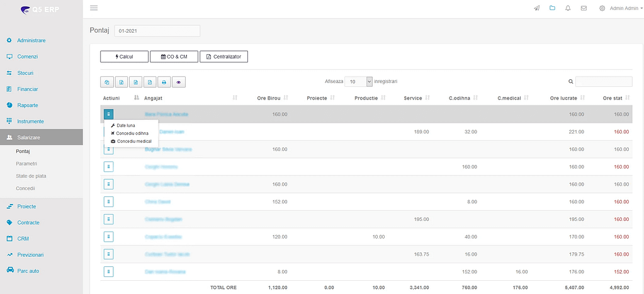Toggle the hamburger sidebar menu icon
The image size is (644, 294).
[94, 8]
